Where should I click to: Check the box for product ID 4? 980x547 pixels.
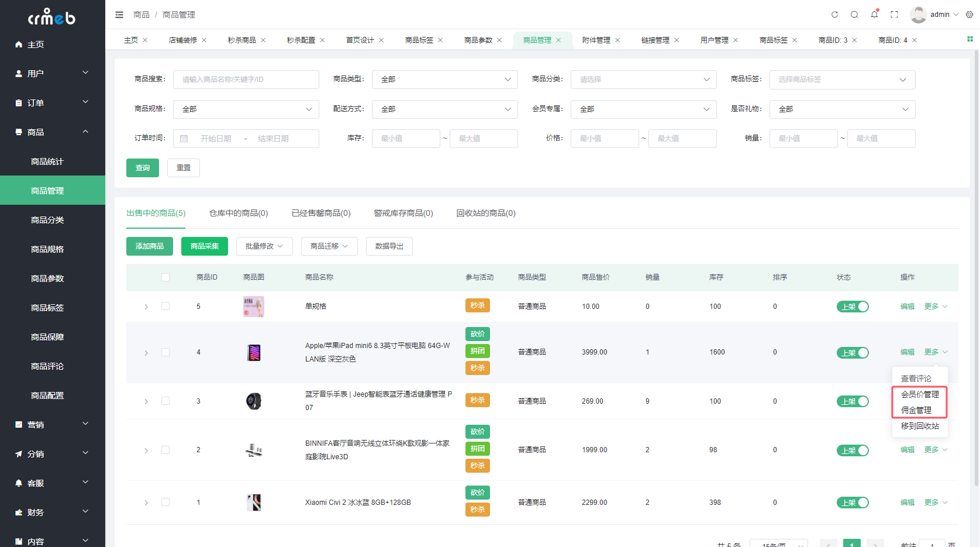coord(165,352)
